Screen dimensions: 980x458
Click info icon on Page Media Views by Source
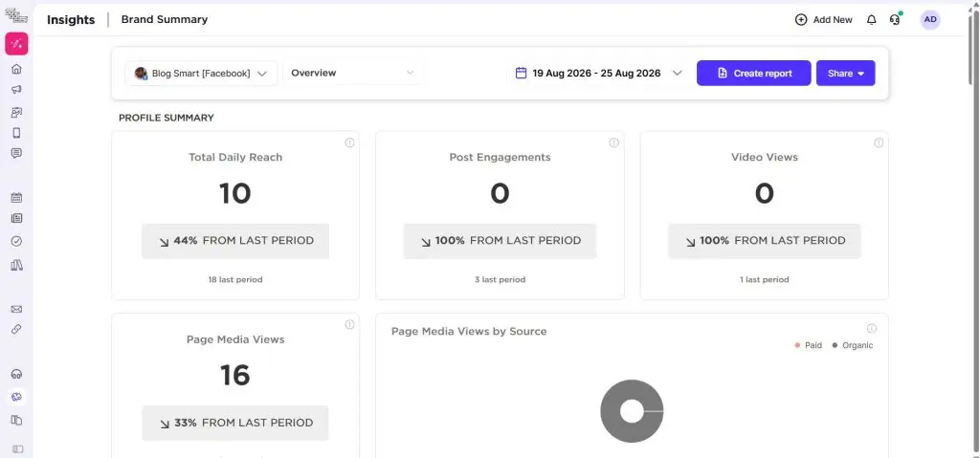(871, 329)
